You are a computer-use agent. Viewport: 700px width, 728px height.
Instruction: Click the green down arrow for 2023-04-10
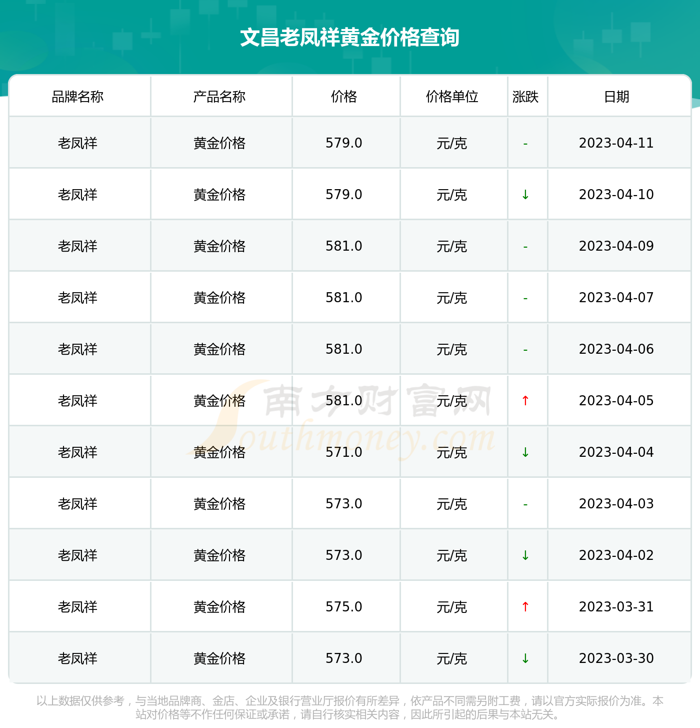coord(525,195)
